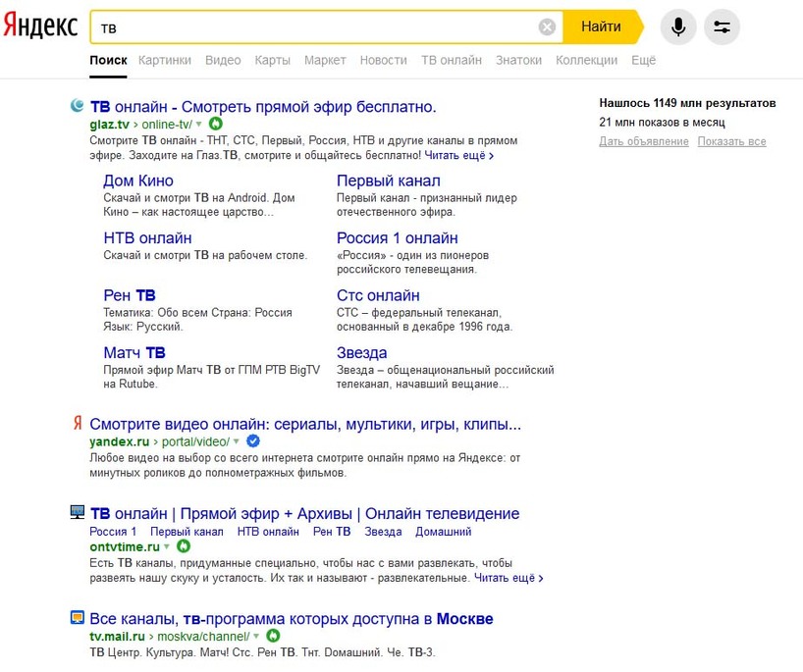Click green badge next to ontvtime.ru

tap(184, 546)
